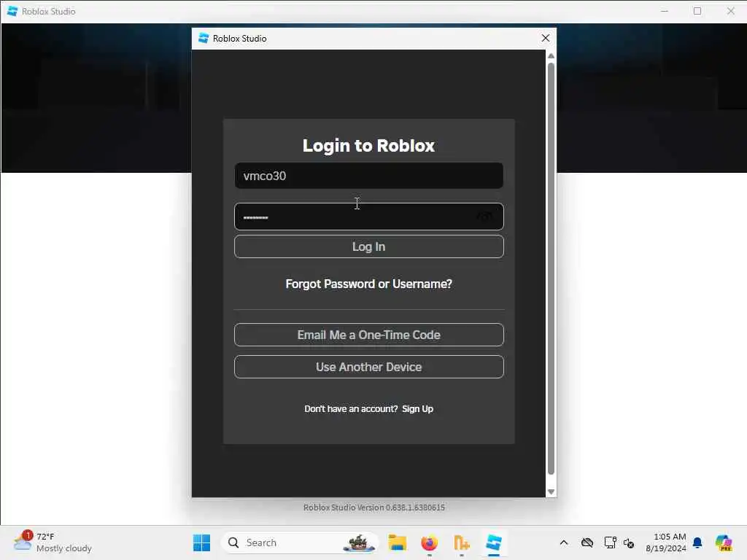Open the Copilot icon in the taskbar

tap(724, 542)
